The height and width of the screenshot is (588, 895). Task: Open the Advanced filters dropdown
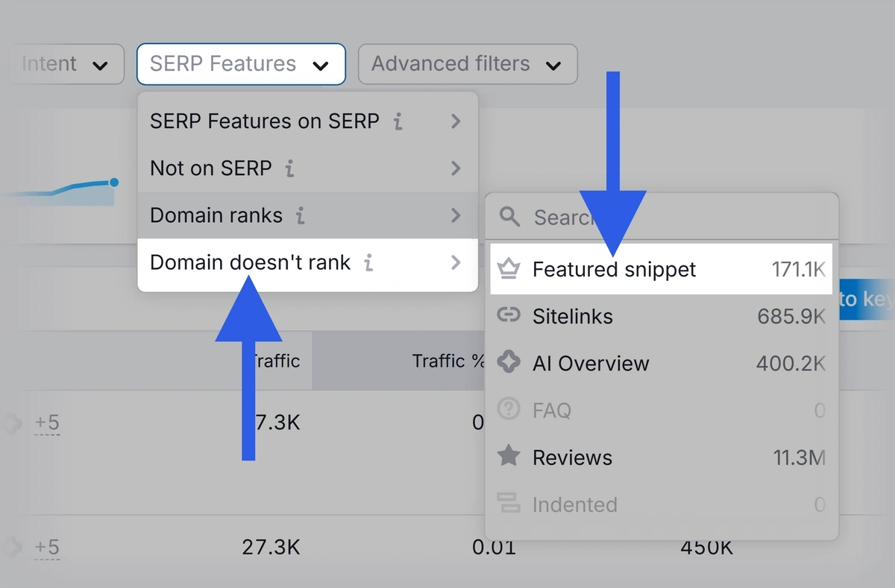coord(467,64)
